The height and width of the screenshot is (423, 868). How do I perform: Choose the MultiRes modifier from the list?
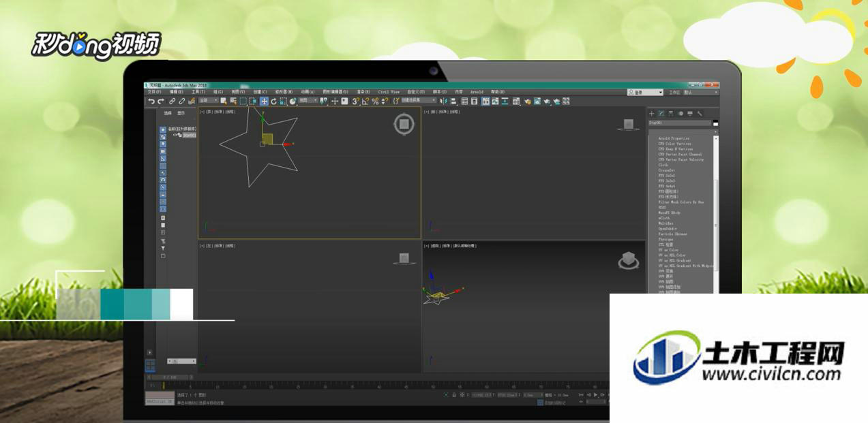coord(665,223)
